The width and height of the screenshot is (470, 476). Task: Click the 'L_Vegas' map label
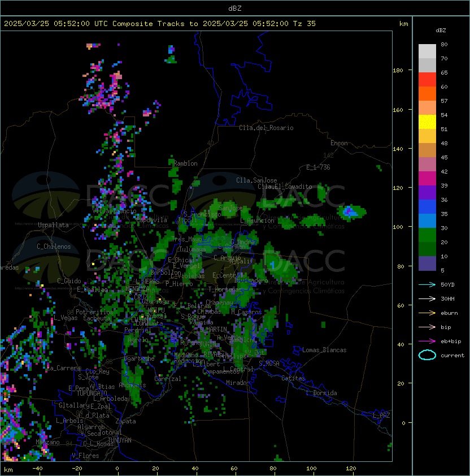pos(66,318)
